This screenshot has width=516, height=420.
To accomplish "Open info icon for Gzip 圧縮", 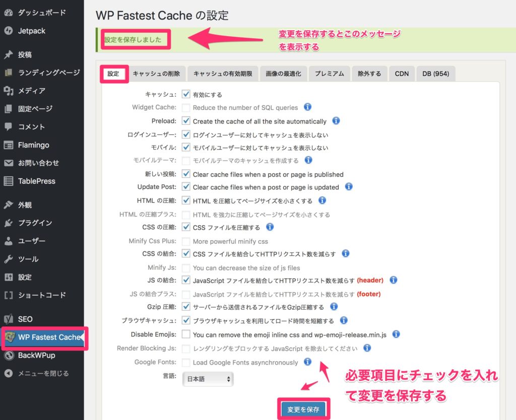I will tap(334, 307).
